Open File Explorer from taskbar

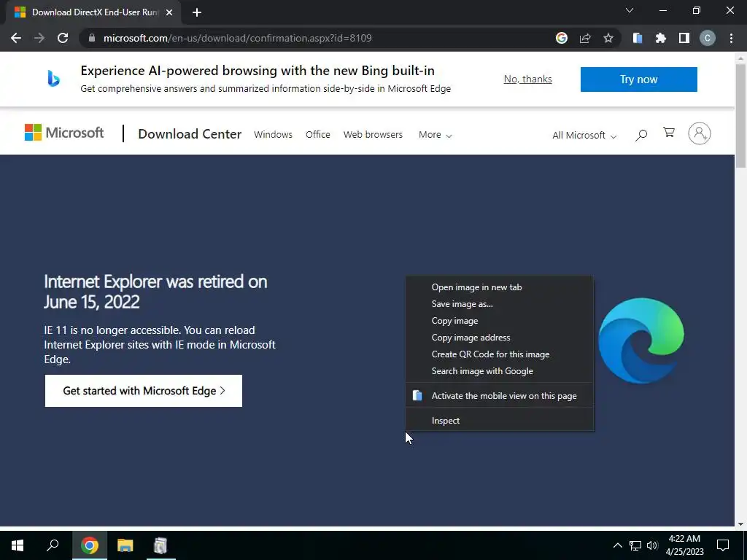coord(125,545)
